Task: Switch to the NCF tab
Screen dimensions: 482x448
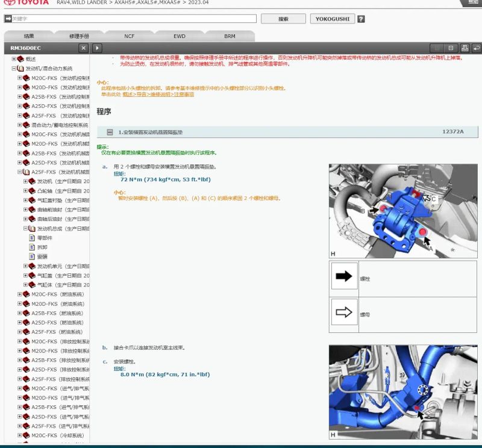Action: pos(130,36)
